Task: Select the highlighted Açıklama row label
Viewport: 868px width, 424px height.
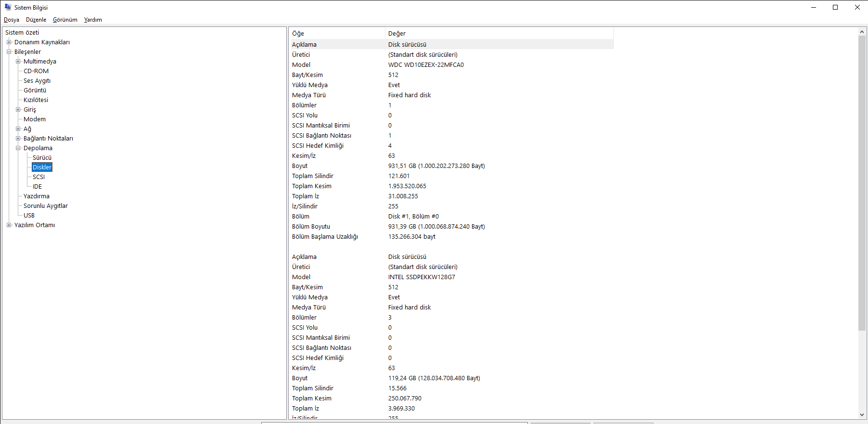Action: [x=304, y=45]
